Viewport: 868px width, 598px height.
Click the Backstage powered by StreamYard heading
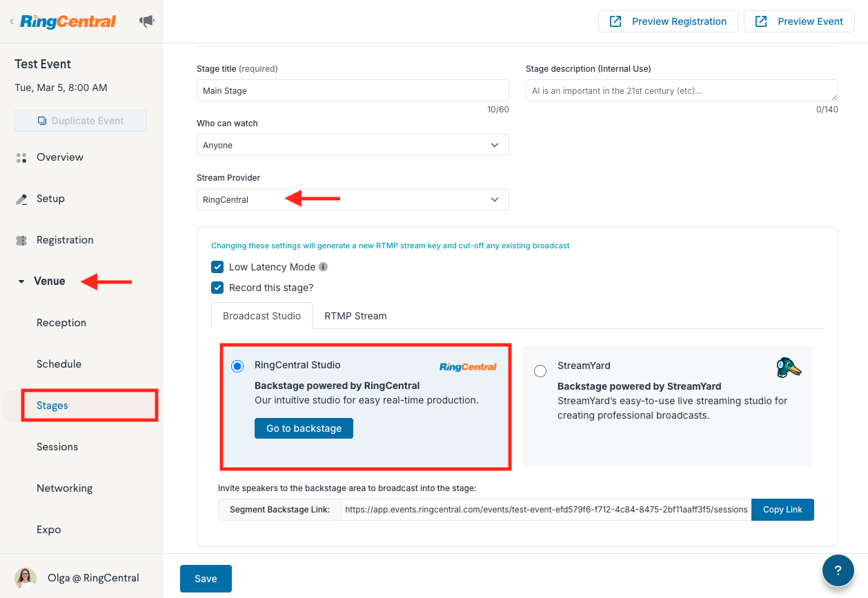coord(639,386)
